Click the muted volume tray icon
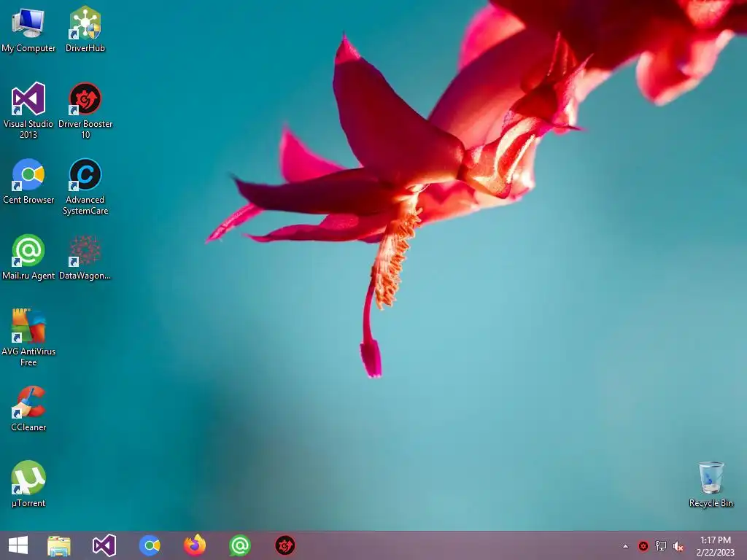 [678, 546]
